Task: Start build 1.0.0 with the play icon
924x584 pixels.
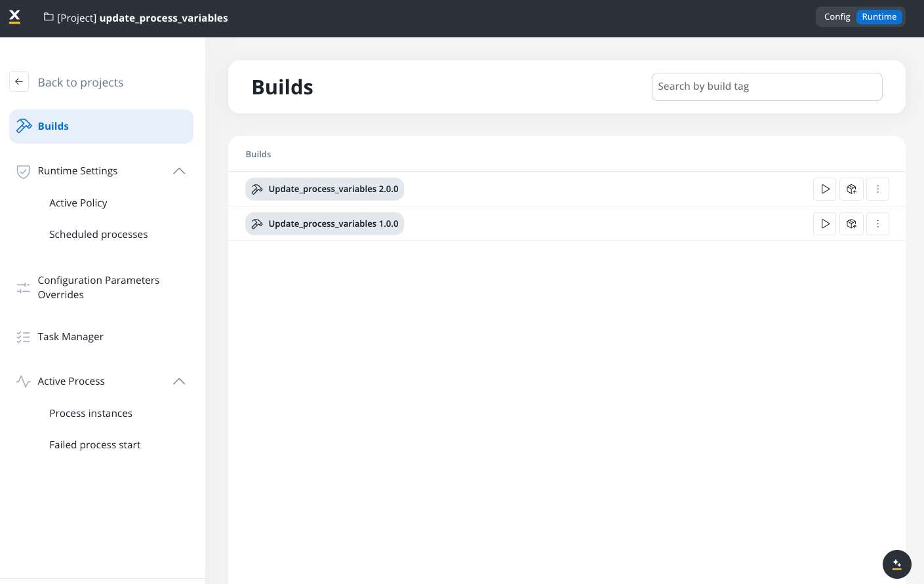Action: (x=825, y=224)
